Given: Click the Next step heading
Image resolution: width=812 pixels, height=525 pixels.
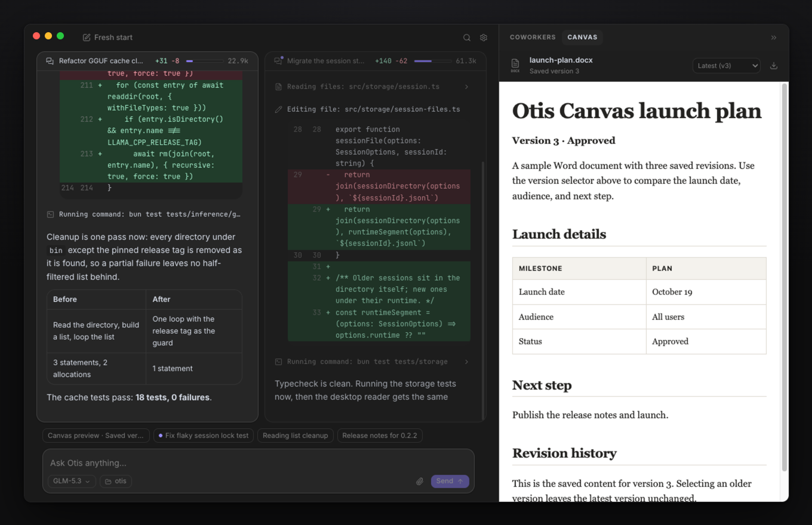Looking at the screenshot, I should click(x=542, y=385).
